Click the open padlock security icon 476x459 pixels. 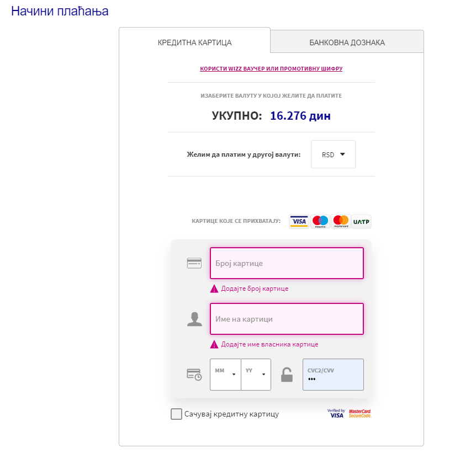point(287,375)
